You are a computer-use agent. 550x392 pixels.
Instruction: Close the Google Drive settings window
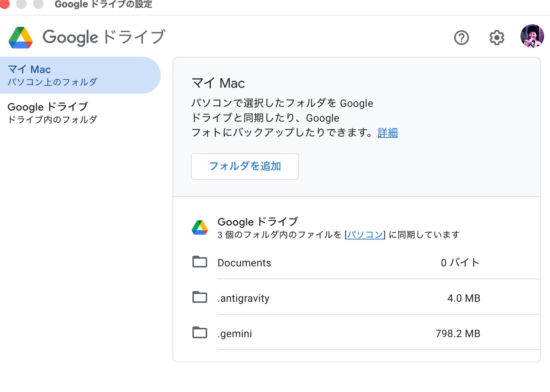[4, 4]
